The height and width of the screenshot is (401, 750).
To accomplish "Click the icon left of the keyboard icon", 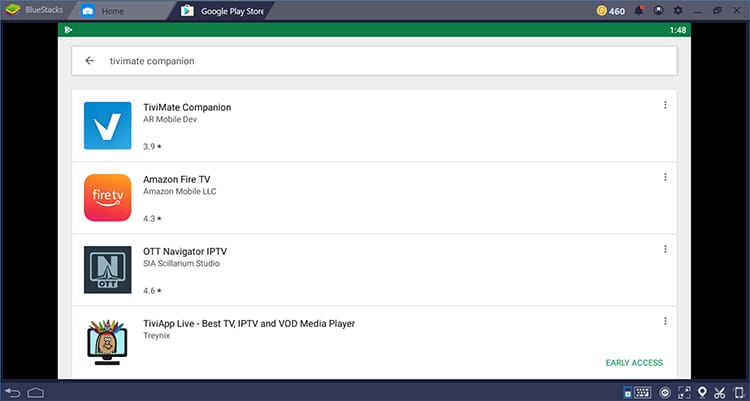I will pos(628,393).
